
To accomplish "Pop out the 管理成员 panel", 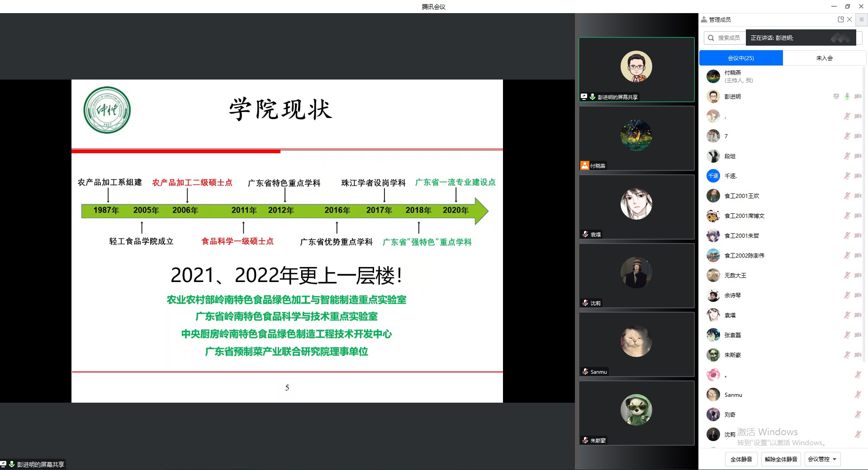I will point(840,19).
